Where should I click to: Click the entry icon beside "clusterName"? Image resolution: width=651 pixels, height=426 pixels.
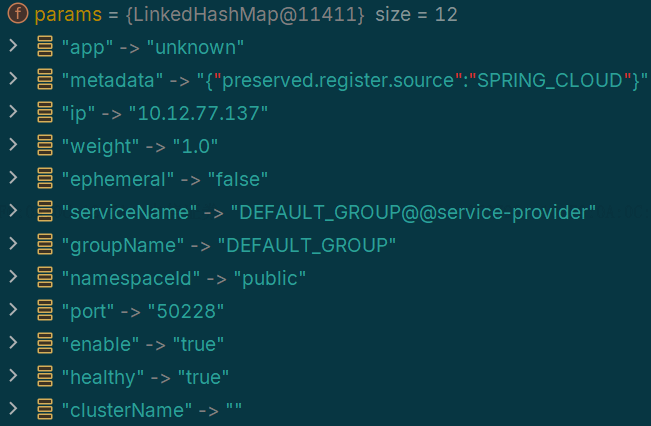pyautogui.click(x=45, y=409)
